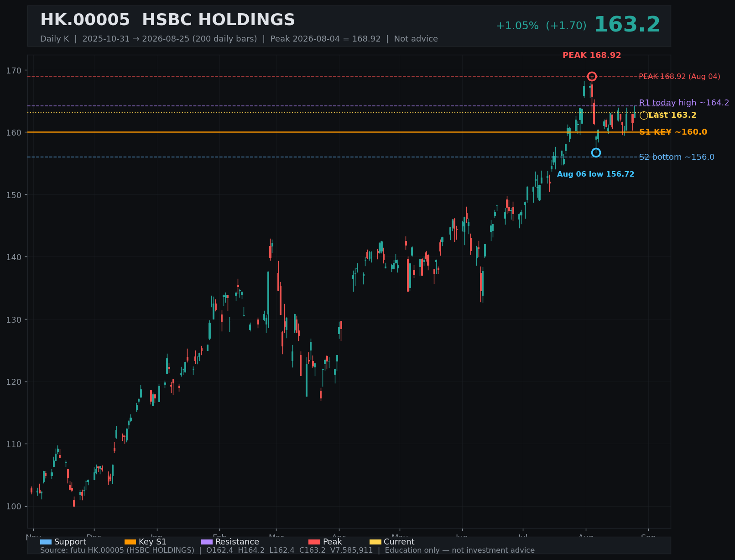Click the 150 y-axis tick label
This screenshot has height=560, width=735.
(x=14, y=195)
